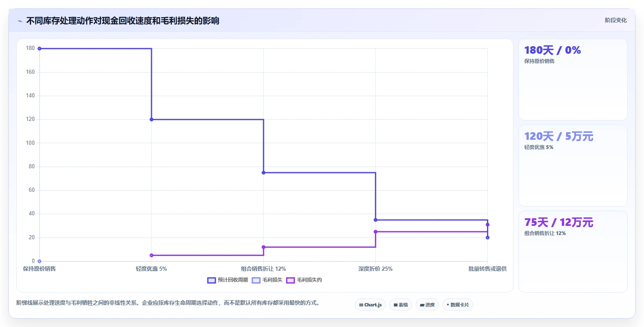Click the x-axis label 批量转售或退供
This screenshot has width=644, height=327.
(x=487, y=269)
